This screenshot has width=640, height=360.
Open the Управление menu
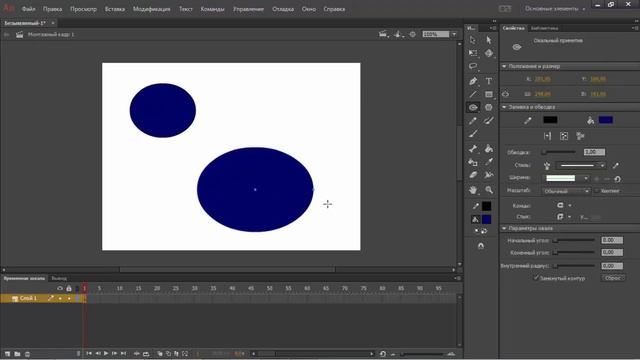point(248,9)
